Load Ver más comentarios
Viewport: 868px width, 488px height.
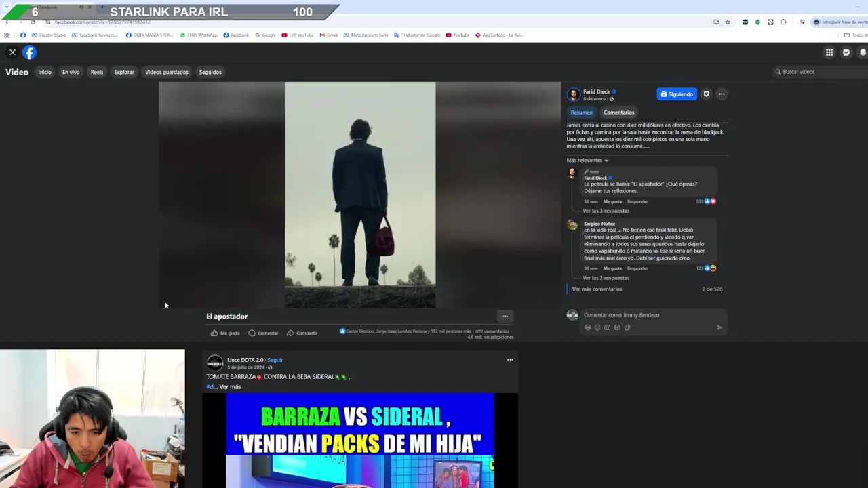[x=597, y=289]
